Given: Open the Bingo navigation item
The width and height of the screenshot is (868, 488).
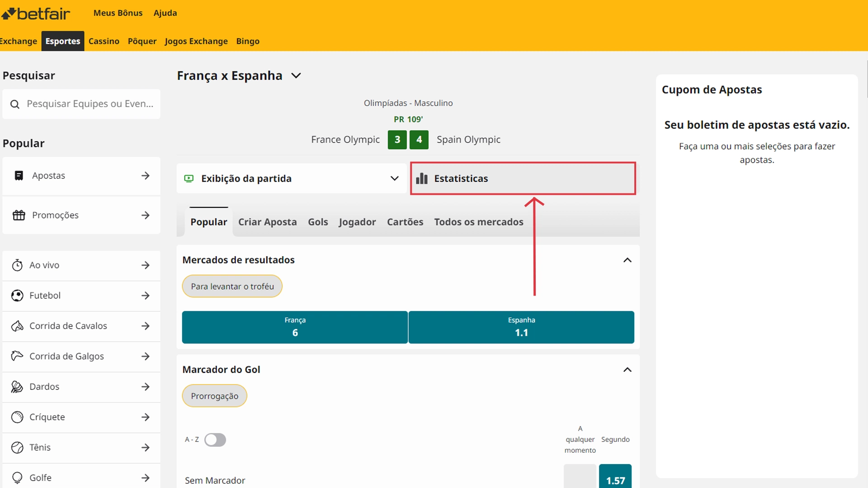Looking at the screenshot, I should click(x=248, y=41).
